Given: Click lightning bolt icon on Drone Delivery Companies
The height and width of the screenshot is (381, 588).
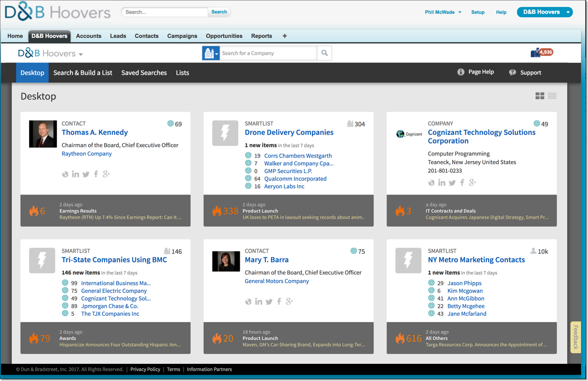Looking at the screenshot, I should 225,133.
